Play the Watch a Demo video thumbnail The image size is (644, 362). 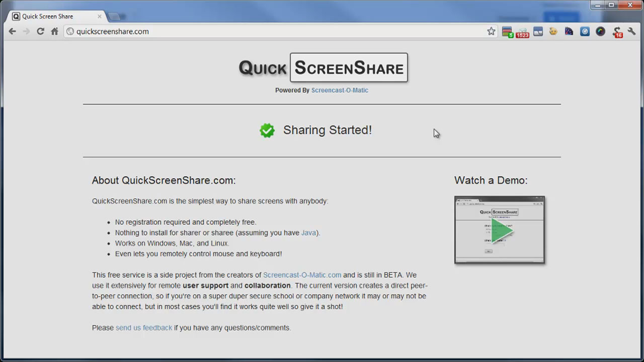(500, 230)
